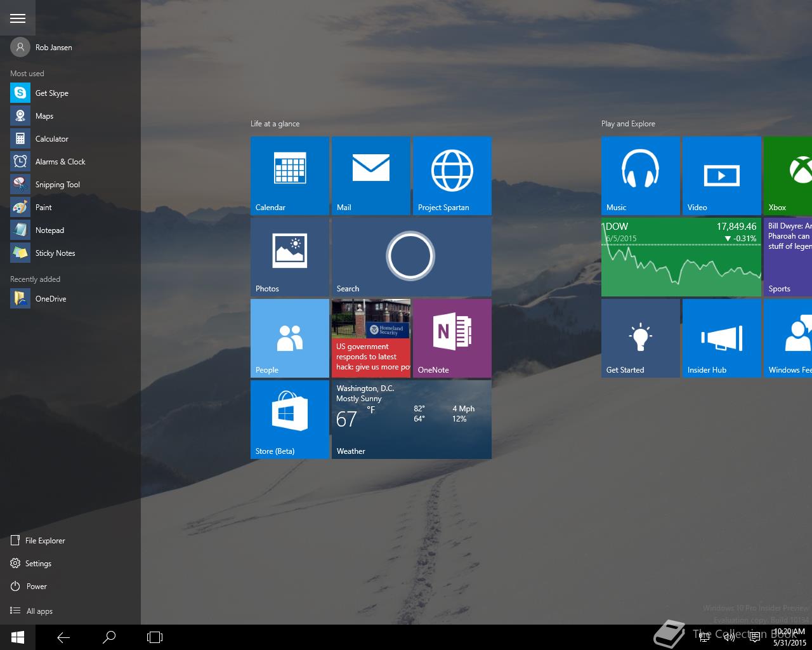Open Task View on the taskbar

point(155,637)
